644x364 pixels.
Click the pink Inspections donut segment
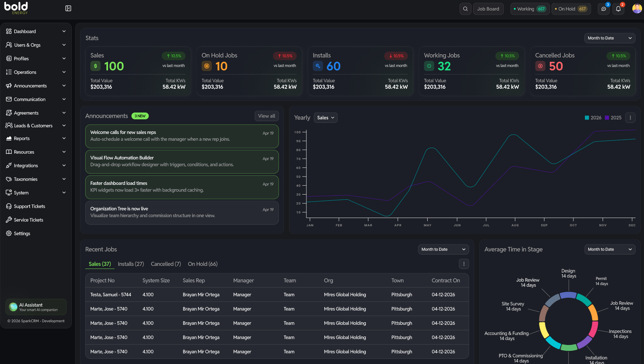(x=593, y=329)
